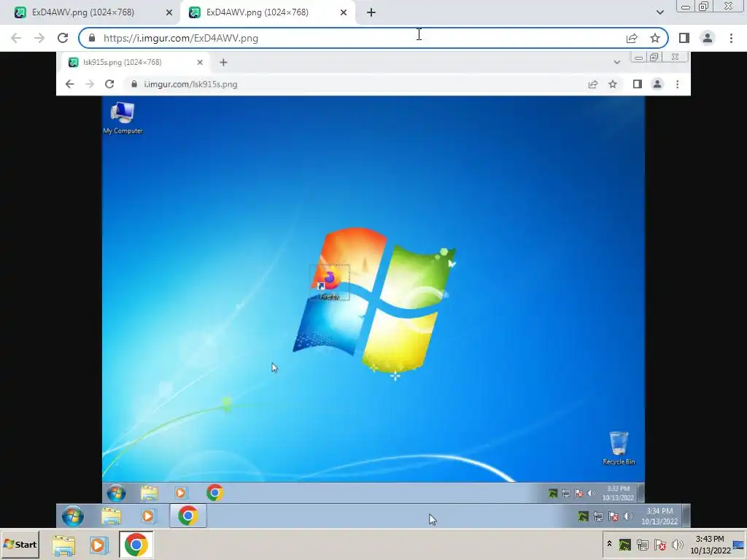Click Media Player in middle pictured taskbar
Image resolution: width=747 pixels, height=560 pixels.
click(148, 516)
